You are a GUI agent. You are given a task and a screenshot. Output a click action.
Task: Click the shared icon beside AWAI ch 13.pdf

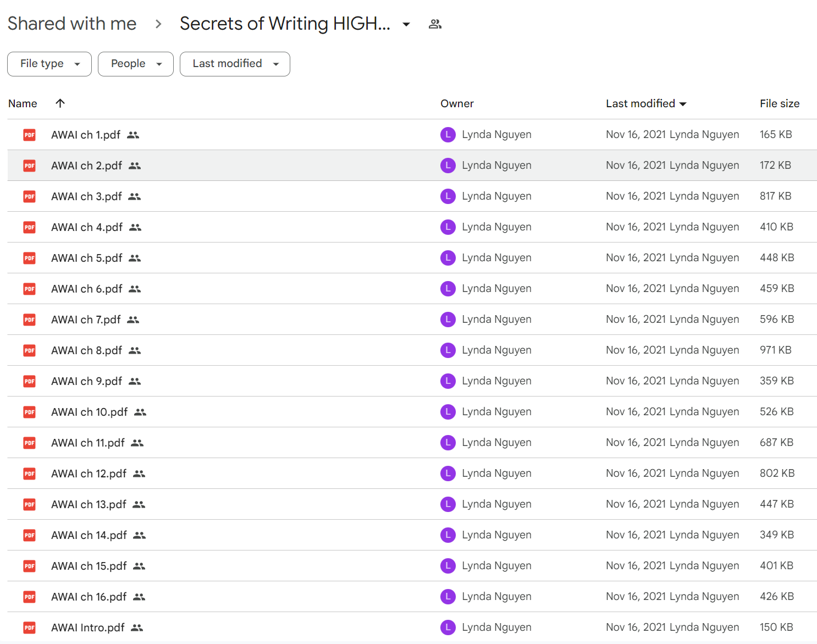tap(139, 504)
